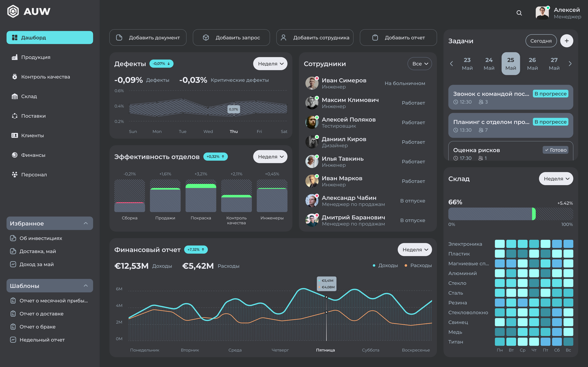
Task: Open the Все filter in Сотрудники
Action: (x=420, y=64)
